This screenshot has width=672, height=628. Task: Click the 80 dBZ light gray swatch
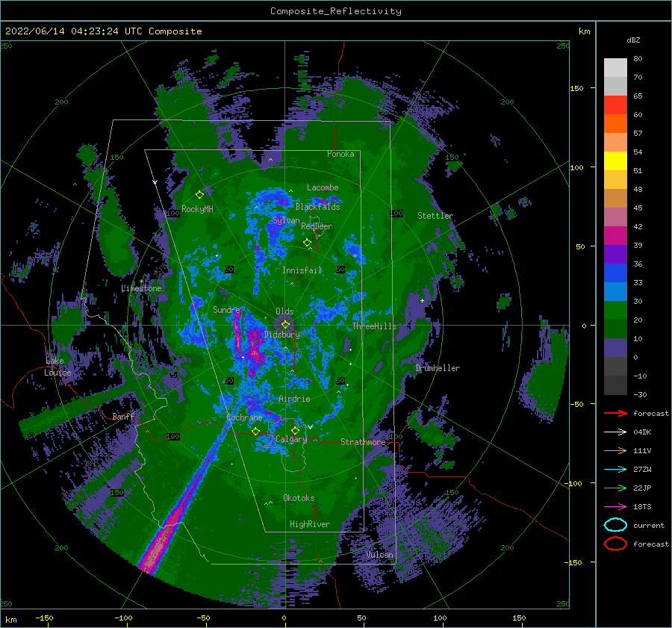(x=615, y=67)
